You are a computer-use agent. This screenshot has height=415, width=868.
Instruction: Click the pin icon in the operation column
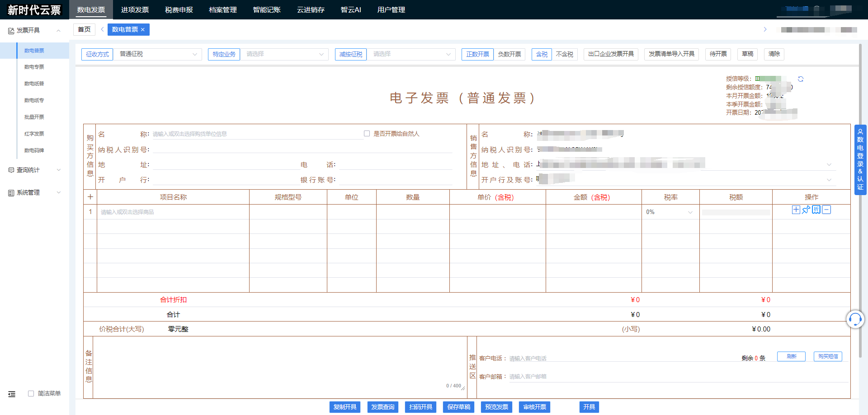pos(806,210)
